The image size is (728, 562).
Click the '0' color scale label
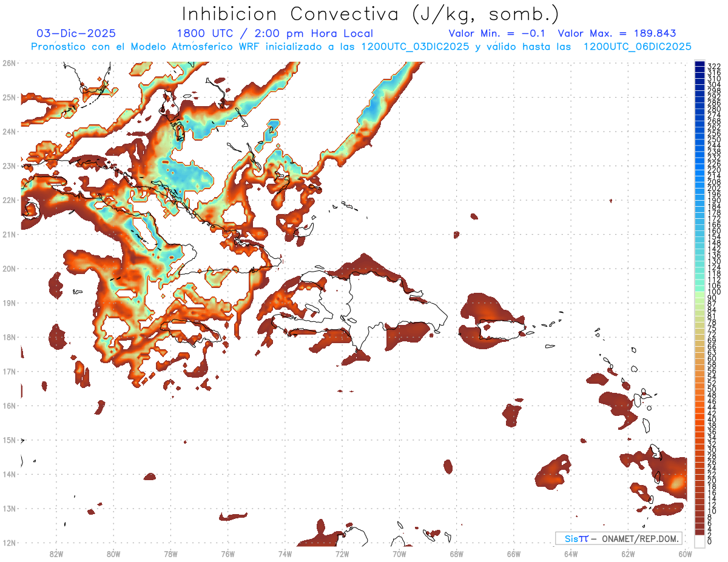click(710, 541)
